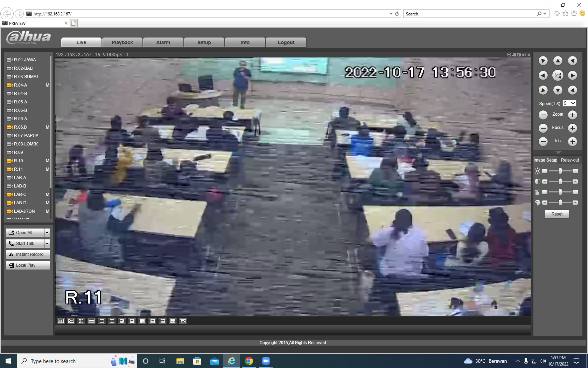Expand the Open All dropdown arrow

pyautogui.click(x=47, y=233)
